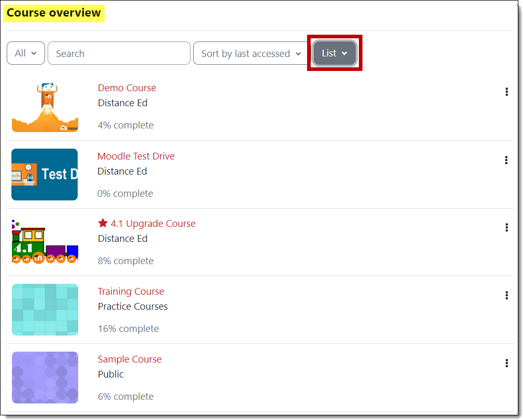The width and height of the screenshot is (523, 420).
Task: Click into the Search courses field
Action: click(x=119, y=53)
